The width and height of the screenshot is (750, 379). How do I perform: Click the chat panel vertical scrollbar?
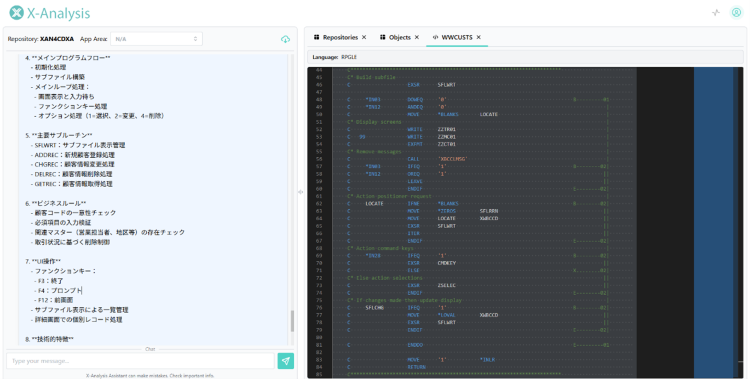tap(292, 321)
